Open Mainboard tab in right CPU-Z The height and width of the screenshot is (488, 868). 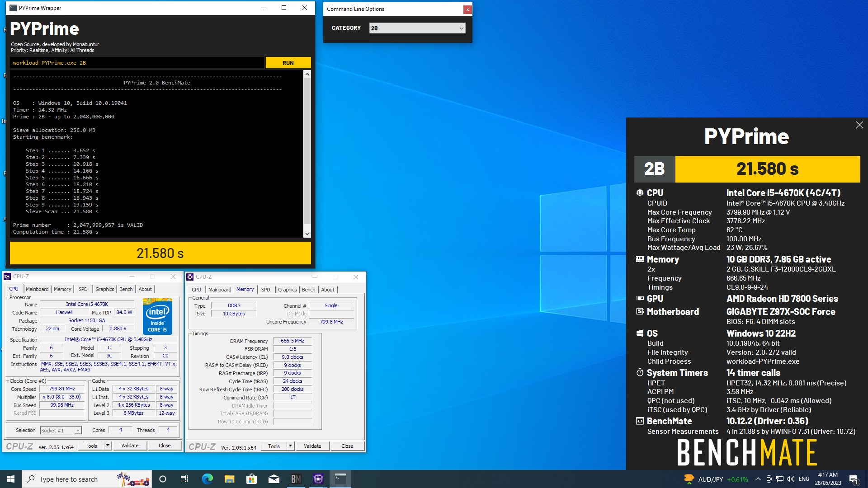point(220,290)
